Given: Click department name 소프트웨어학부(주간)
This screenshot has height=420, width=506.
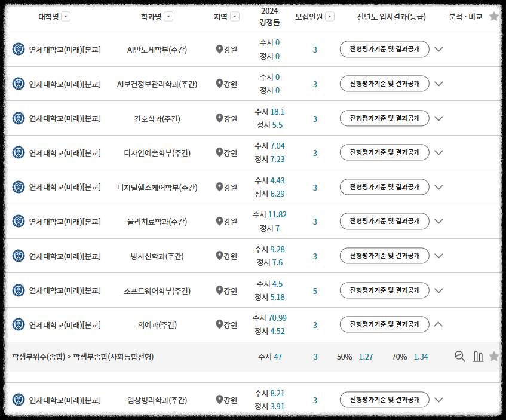Looking at the screenshot, I should (157, 291).
